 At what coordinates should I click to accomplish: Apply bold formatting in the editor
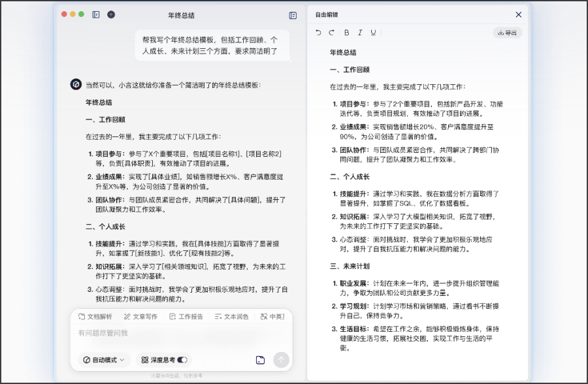pos(345,32)
